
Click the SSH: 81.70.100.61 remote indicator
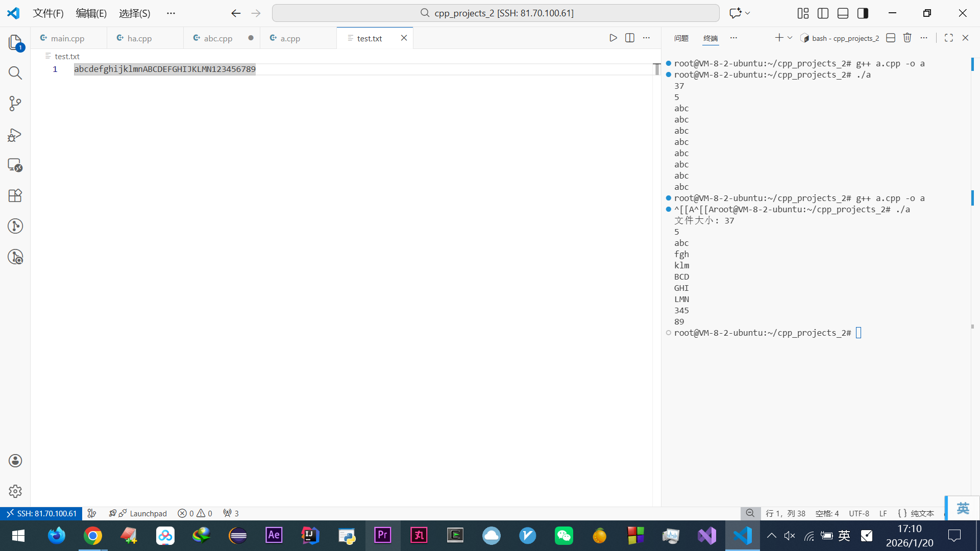pyautogui.click(x=42, y=513)
